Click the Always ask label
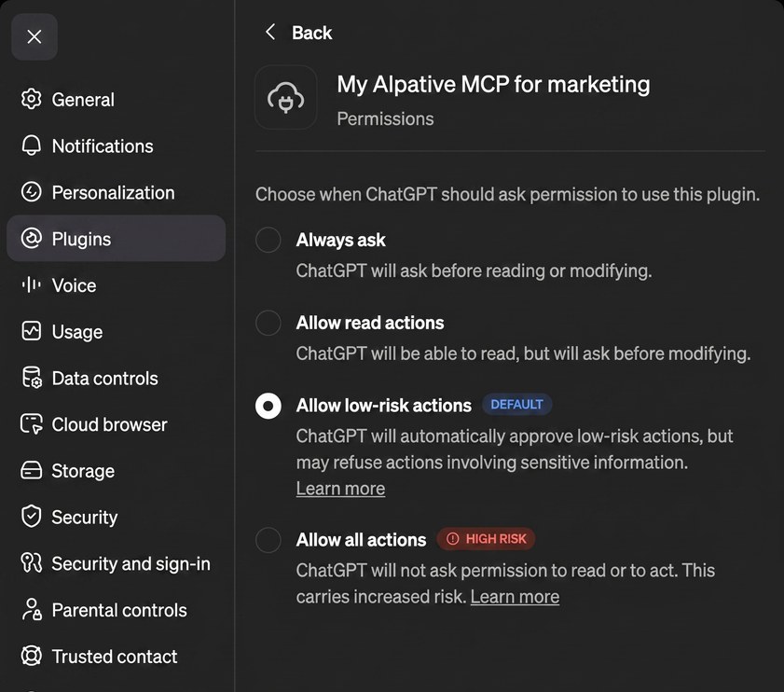The image size is (784, 692). (x=340, y=241)
